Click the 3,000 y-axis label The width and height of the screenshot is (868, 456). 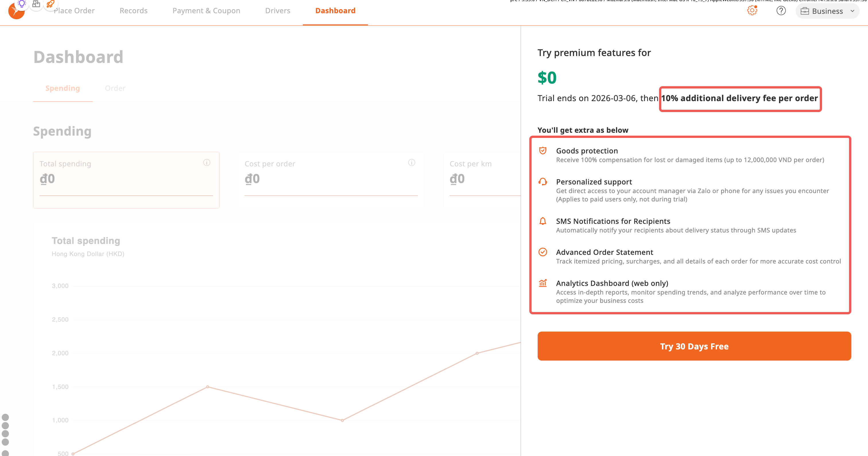(x=60, y=286)
